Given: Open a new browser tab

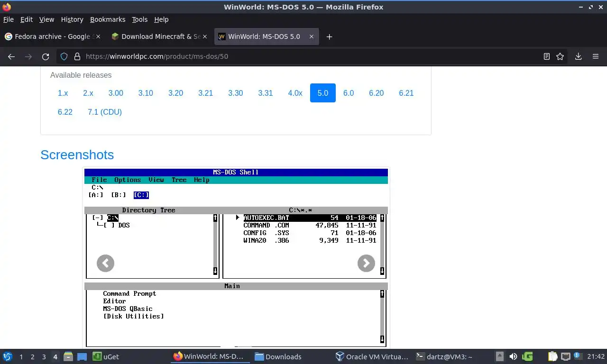Looking at the screenshot, I should (x=329, y=36).
